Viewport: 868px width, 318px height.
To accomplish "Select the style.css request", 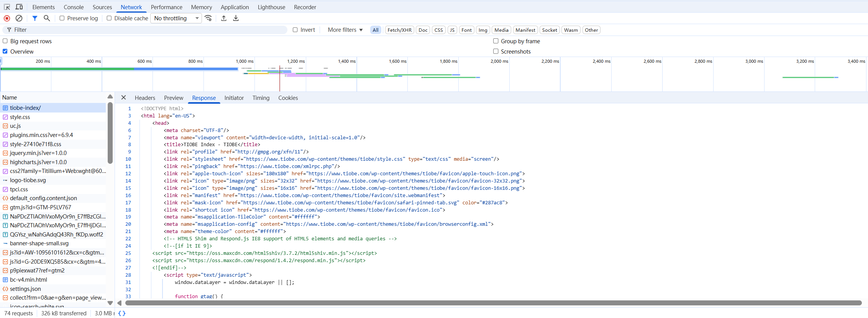I will (x=53, y=117).
